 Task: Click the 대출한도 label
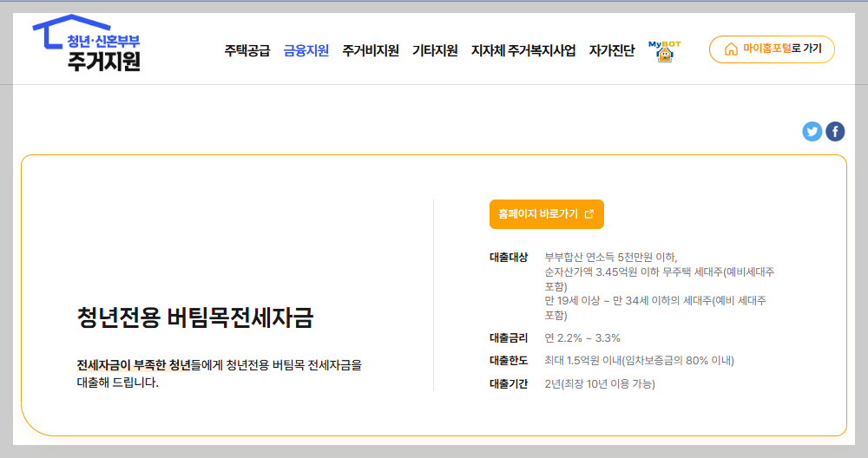[x=508, y=361]
